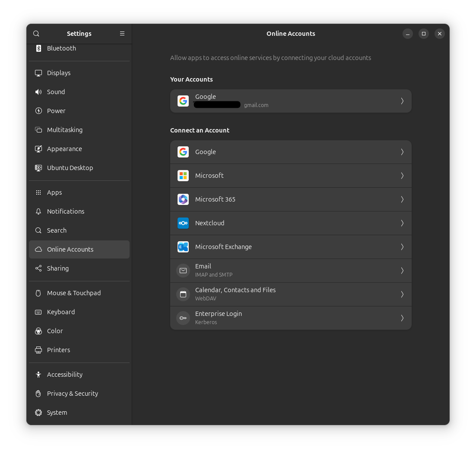This screenshot has width=476, height=454.
Task: Switch to the Displays panel
Action: tap(79, 73)
